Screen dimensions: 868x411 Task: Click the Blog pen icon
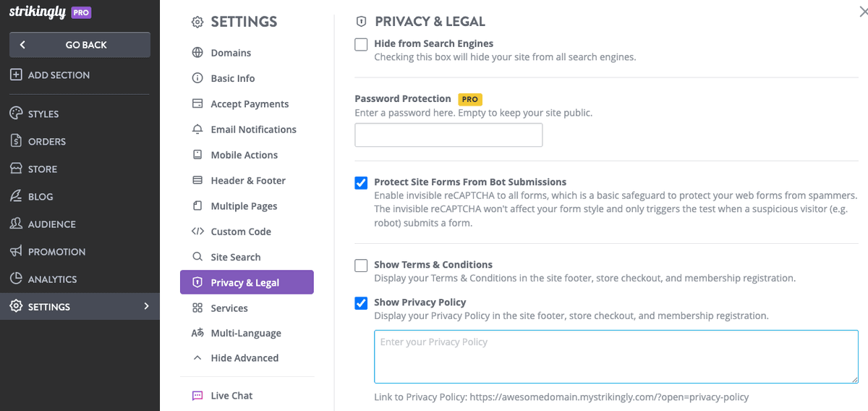pos(16,196)
